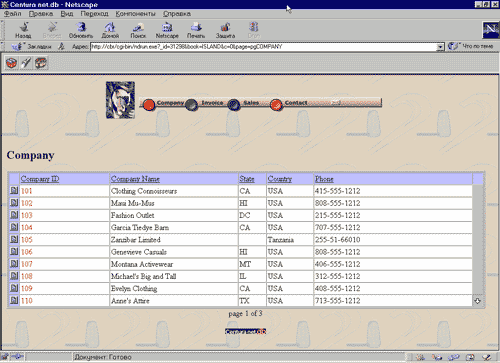This screenshot has width=500, height=363.
Task: Open company ID 103 link
Action: (x=27, y=215)
